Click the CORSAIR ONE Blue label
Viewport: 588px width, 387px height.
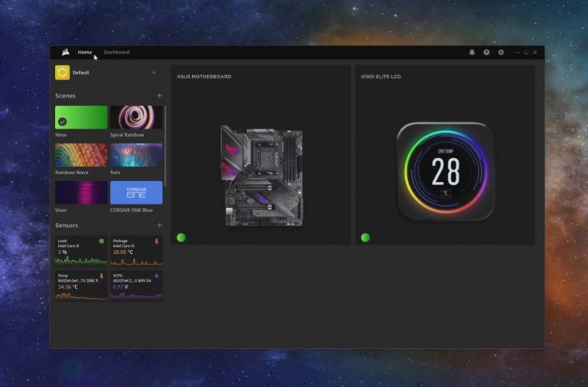pyautogui.click(x=131, y=211)
